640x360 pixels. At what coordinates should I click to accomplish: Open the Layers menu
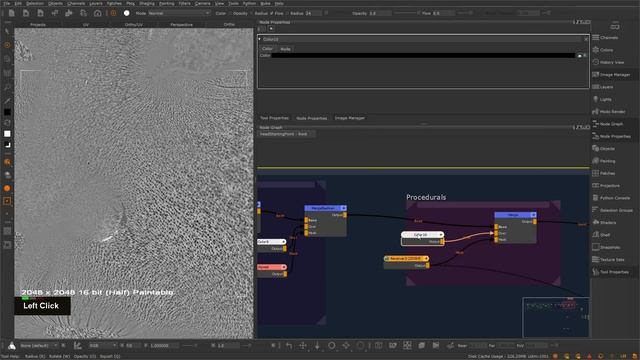pos(96,3)
